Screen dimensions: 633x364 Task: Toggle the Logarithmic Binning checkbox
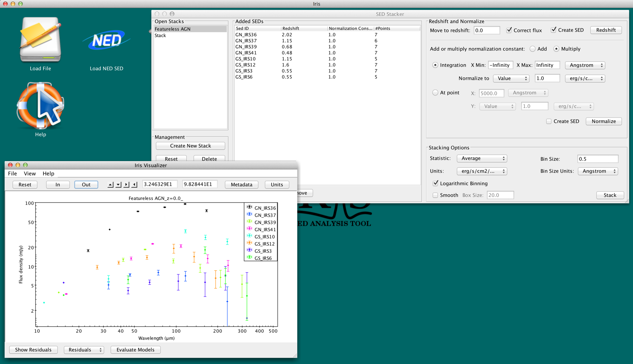click(x=435, y=183)
